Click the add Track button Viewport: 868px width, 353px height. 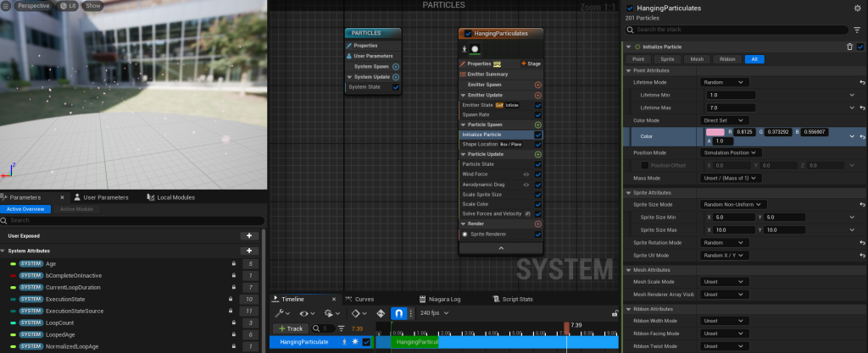(x=290, y=328)
